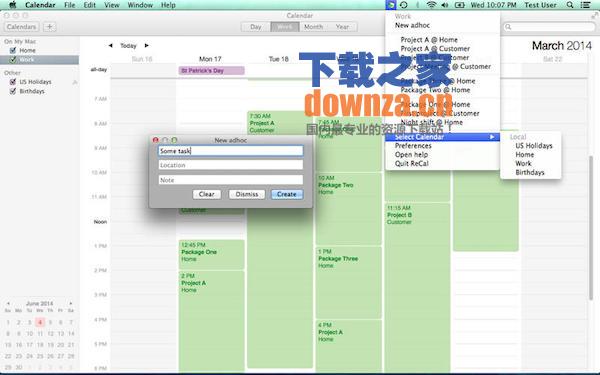This screenshot has width=600, height=375.
Task: Pick Birthdays in the submenu
Action: (x=531, y=172)
